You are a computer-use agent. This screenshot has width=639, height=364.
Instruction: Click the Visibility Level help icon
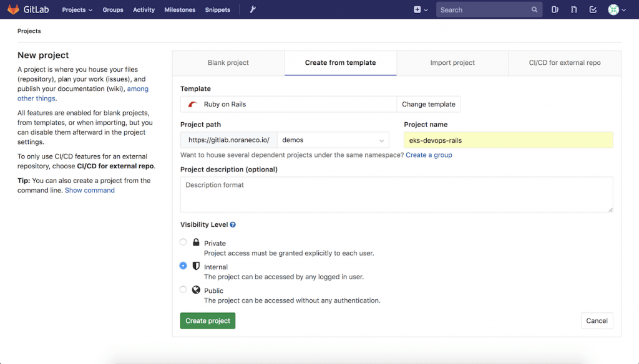(x=233, y=224)
